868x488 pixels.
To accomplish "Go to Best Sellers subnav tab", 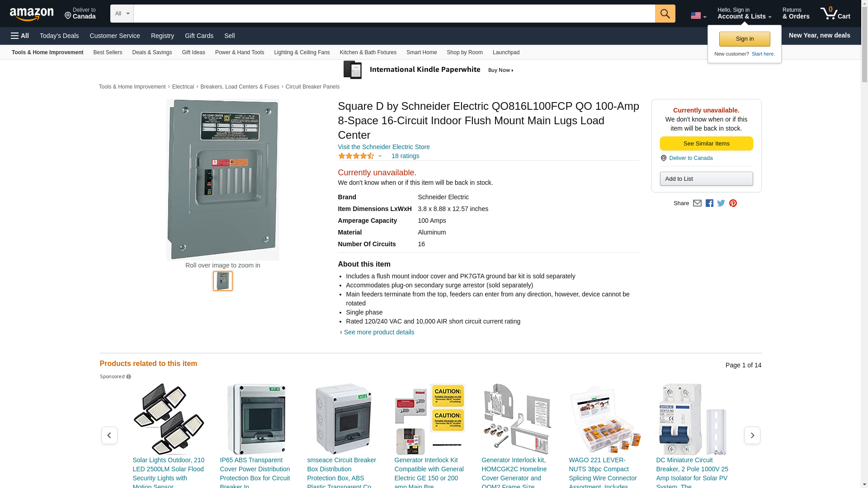I will [108, 52].
